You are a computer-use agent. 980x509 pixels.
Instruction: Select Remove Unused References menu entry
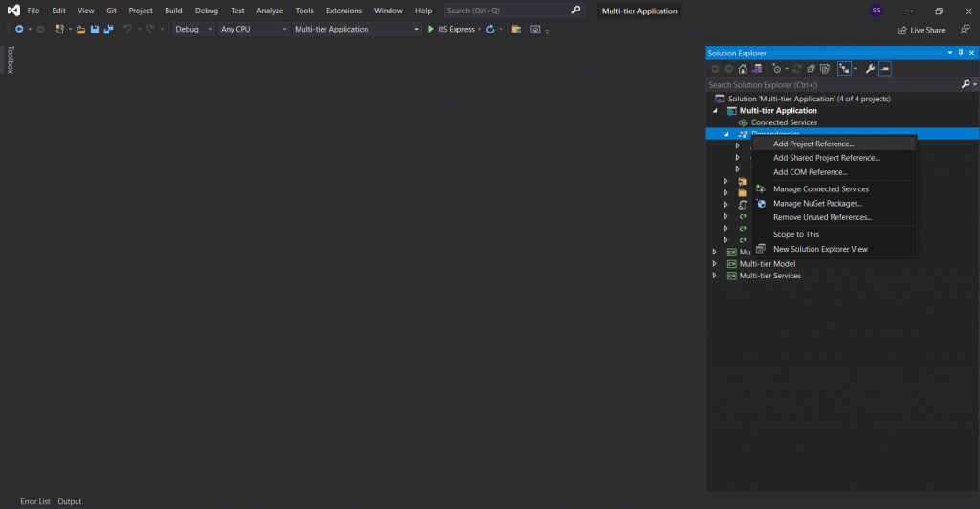click(x=835, y=217)
